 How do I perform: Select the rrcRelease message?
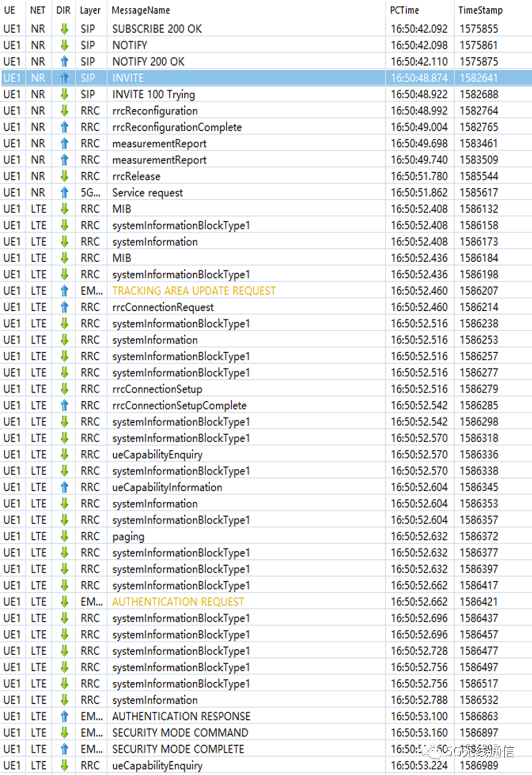click(136, 176)
